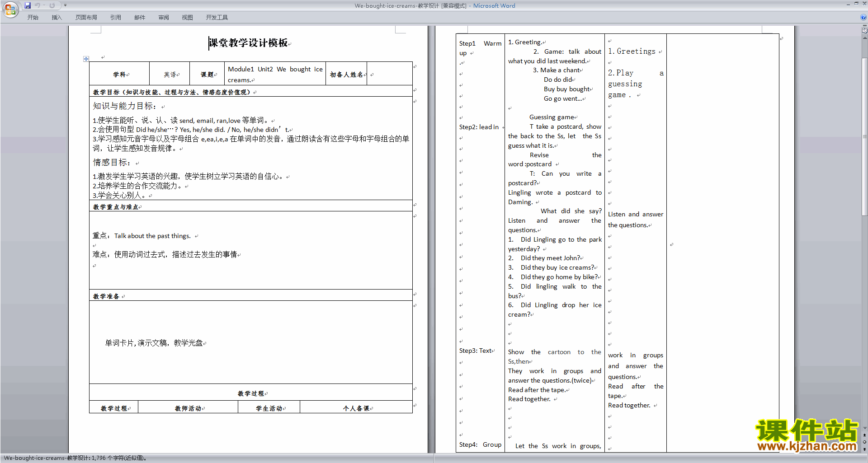Screen dimensions: 868x463
Task: Click the 课题 table cell
Action: pyautogui.click(x=207, y=75)
